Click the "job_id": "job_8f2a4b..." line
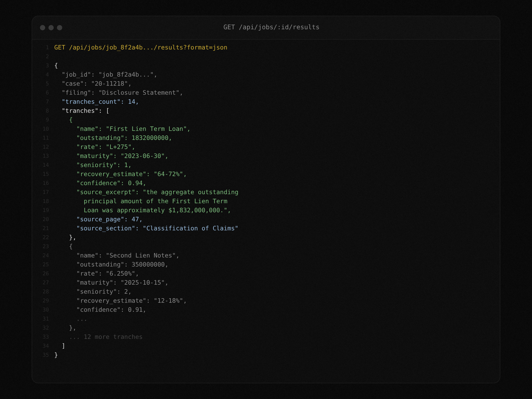Image resolution: width=532 pixels, height=399 pixels. (x=109, y=74)
